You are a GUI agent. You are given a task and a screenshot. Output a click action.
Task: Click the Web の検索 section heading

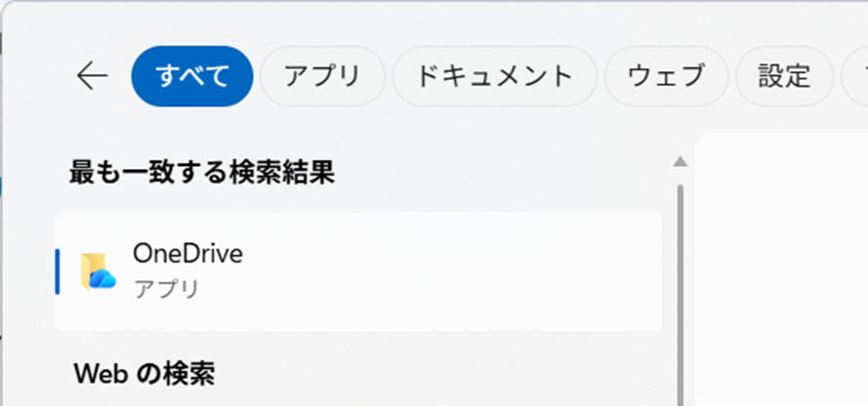pyautogui.click(x=145, y=373)
